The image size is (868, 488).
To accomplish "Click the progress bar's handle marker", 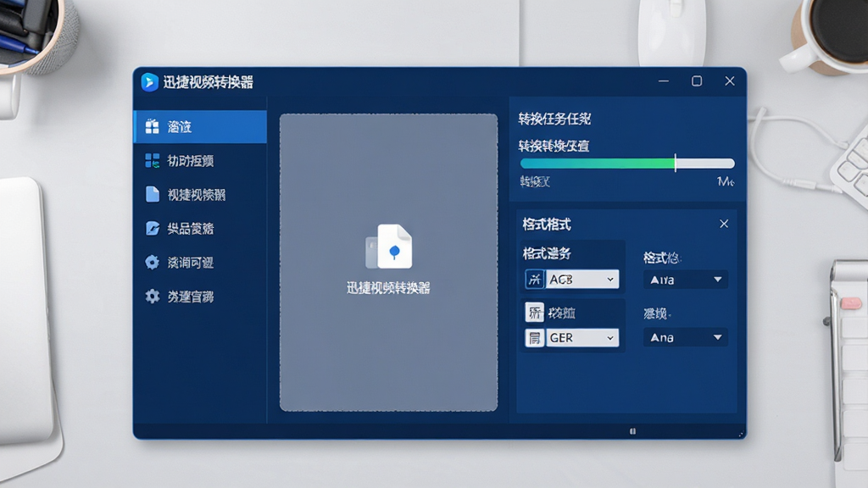I will point(676,163).
